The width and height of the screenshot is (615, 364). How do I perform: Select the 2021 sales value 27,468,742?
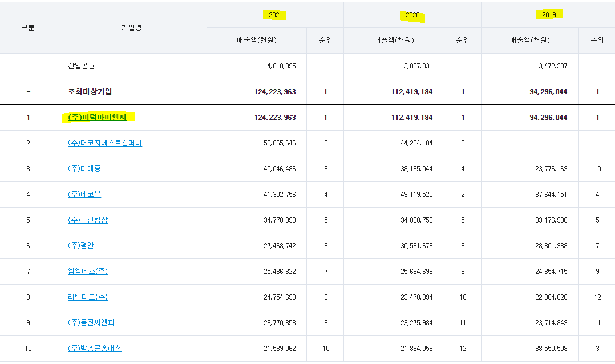pyautogui.click(x=280, y=246)
